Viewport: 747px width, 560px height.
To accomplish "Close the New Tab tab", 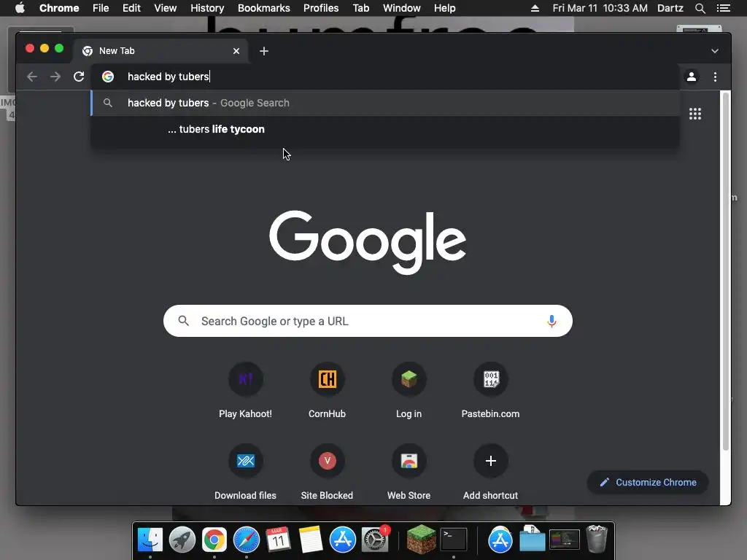I will coord(236,51).
